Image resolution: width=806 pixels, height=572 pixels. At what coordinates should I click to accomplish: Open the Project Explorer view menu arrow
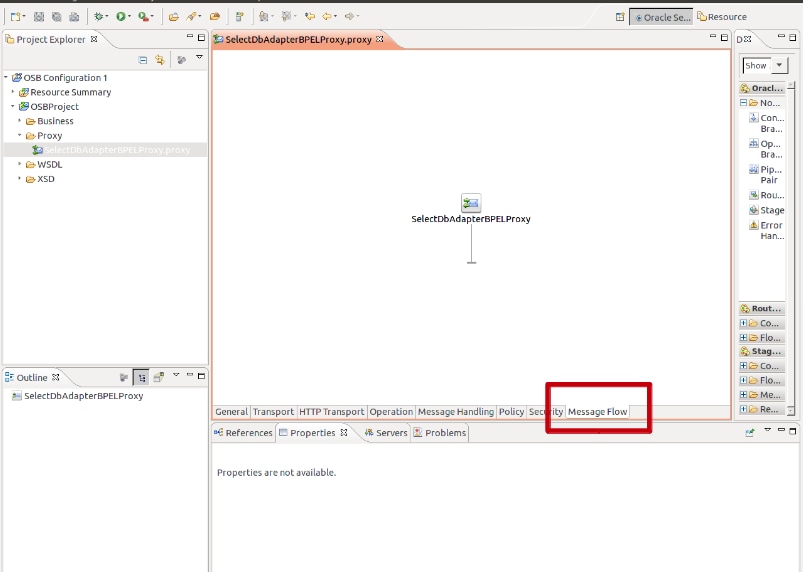199,57
